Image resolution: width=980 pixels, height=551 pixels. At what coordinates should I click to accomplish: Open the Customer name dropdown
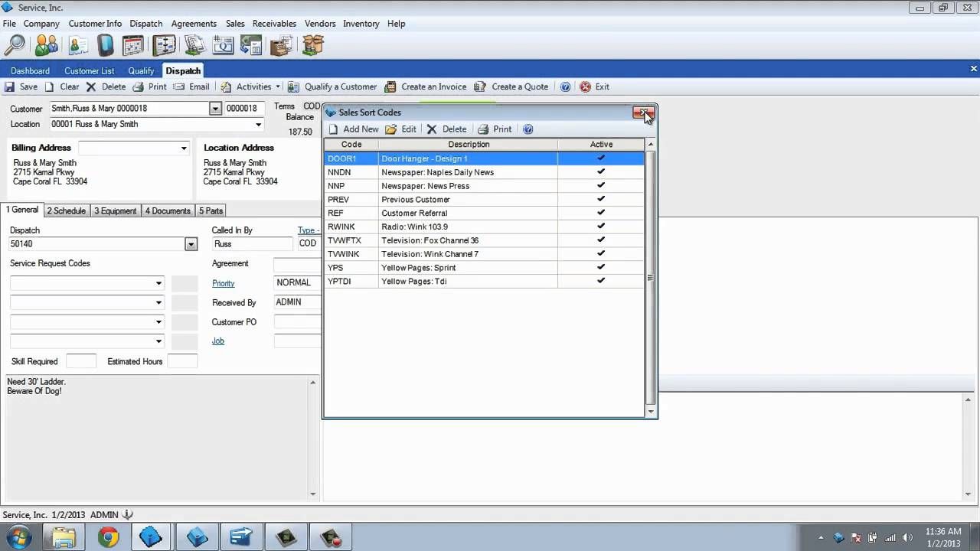point(215,108)
